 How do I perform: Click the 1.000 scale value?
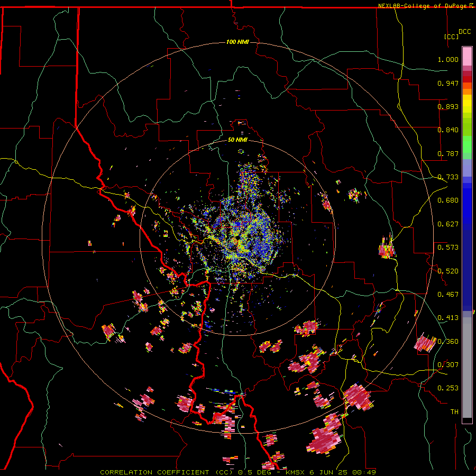pyautogui.click(x=448, y=59)
